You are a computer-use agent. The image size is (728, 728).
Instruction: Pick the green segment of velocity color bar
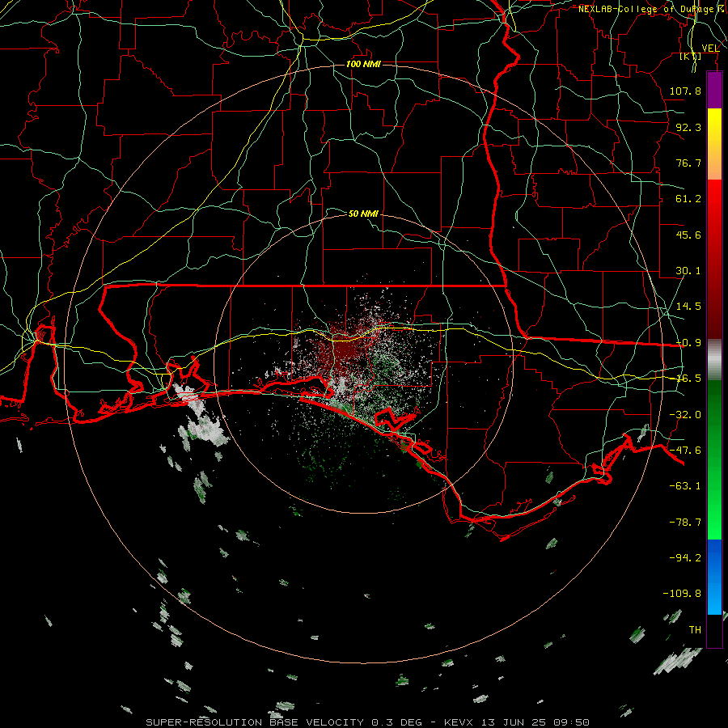[x=714, y=459]
